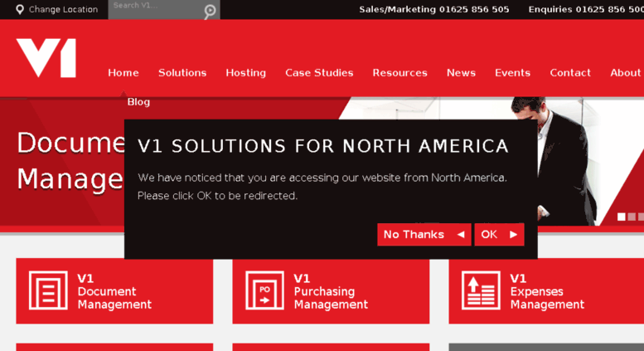The width and height of the screenshot is (644, 351).
Task: Open the Resources menu item
Action: pos(399,73)
